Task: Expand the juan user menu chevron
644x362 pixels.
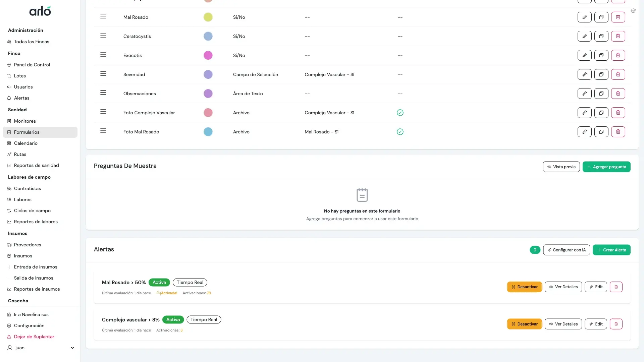Action: tap(72, 348)
